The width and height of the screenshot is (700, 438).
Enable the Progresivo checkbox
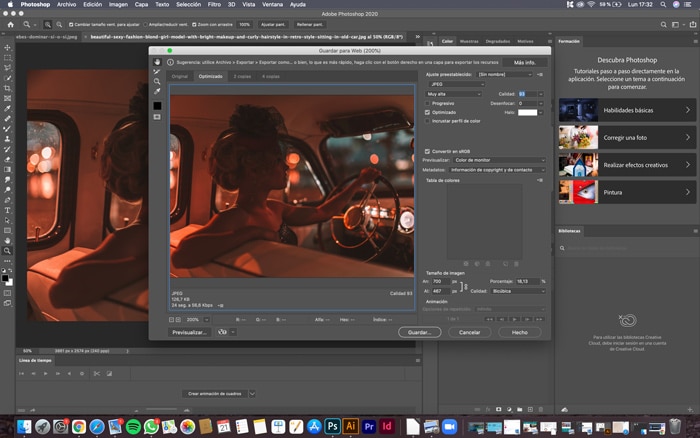tap(427, 104)
